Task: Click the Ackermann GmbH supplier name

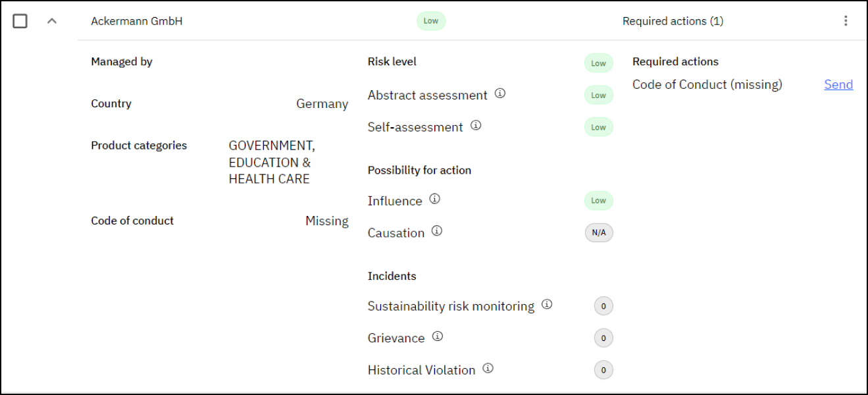Action: (137, 21)
